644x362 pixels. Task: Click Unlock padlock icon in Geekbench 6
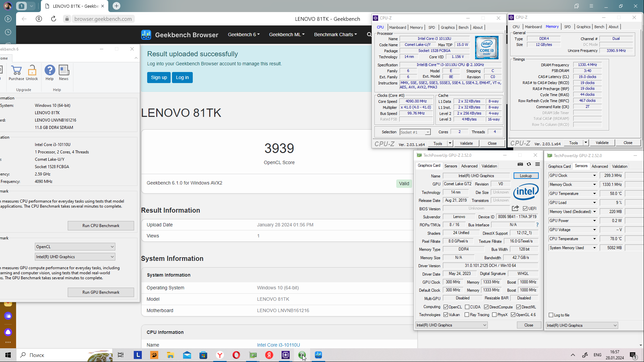pyautogui.click(x=32, y=71)
